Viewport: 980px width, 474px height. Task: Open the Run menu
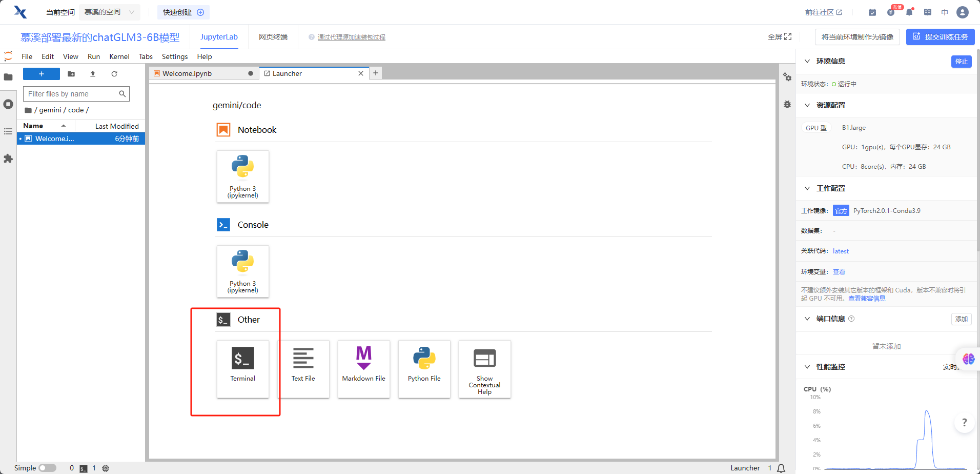click(94, 56)
